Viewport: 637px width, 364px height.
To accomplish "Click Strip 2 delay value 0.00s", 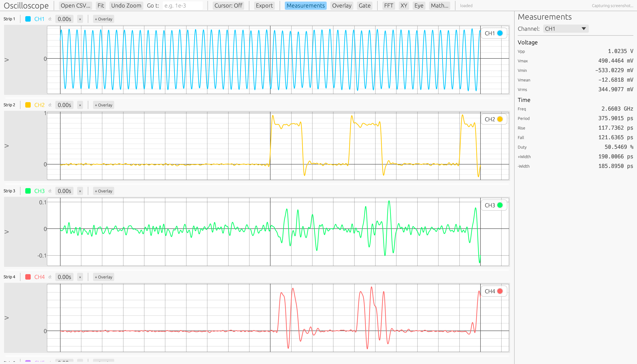I will 64,105.
